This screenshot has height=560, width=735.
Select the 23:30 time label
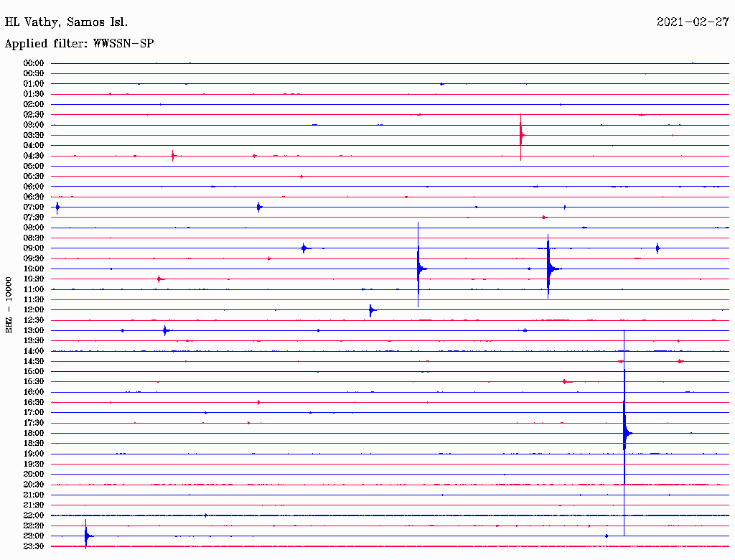tap(33, 546)
